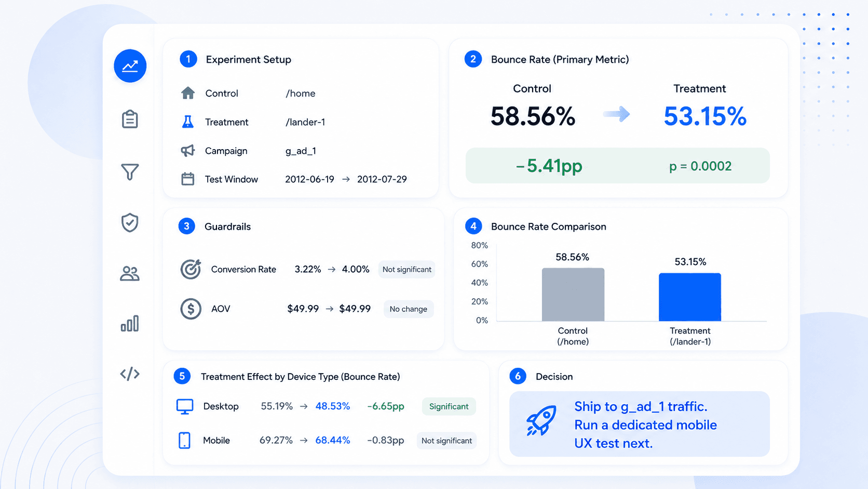Click the -5.41pp result banner
This screenshot has height=489, width=868.
click(x=618, y=166)
